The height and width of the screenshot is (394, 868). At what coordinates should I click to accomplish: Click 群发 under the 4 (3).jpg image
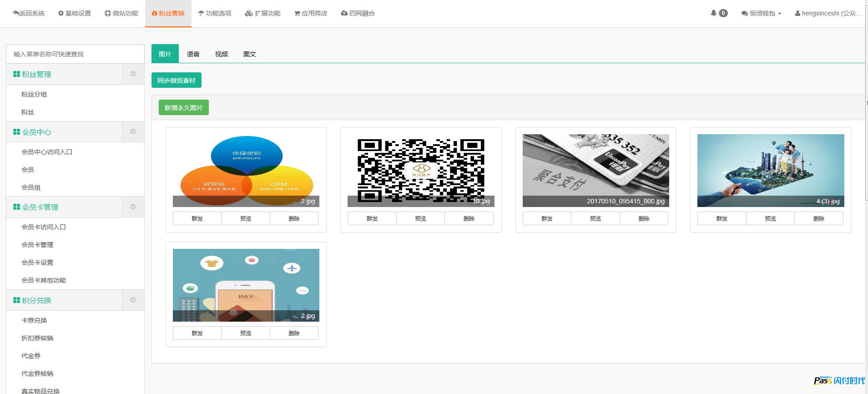click(x=722, y=218)
